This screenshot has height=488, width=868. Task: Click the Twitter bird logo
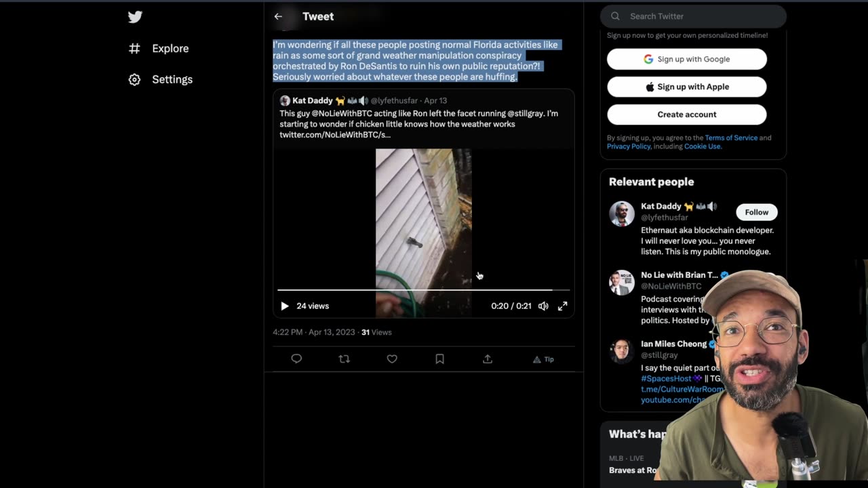[x=135, y=17]
